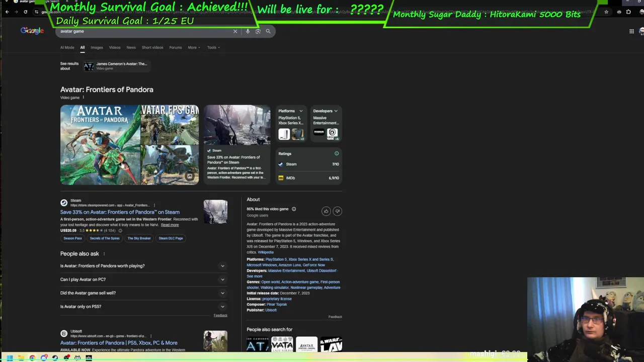The image size is (644, 362).
Task: Switch to the Images tab
Action: coord(97,47)
